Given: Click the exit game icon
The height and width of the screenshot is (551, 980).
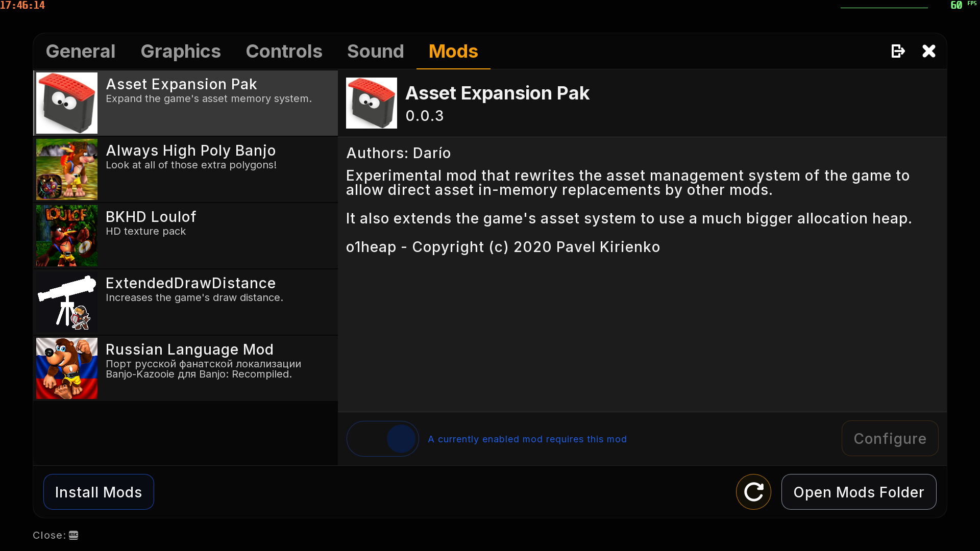Looking at the screenshot, I should click(x=898, y=51).
